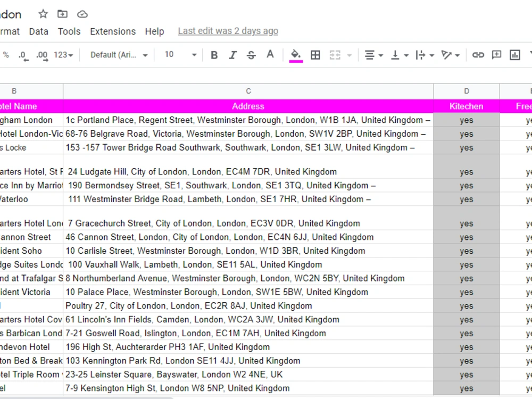This screenshot has height=399, width=532.
Task: Open the Extensions menu
Action: [x=113, y=31]
